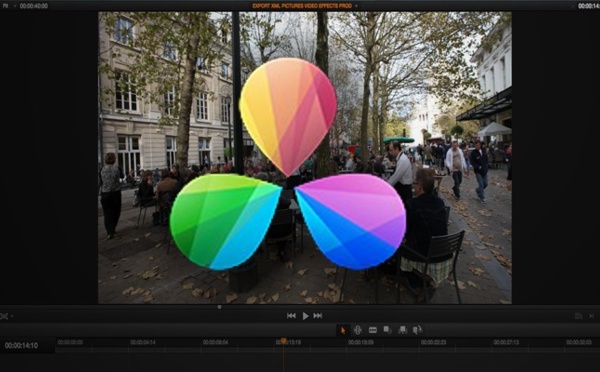The height and width of the screenshot is (372, 600).
Task: Click the orange timeline playhead handle
Action: 283,340
